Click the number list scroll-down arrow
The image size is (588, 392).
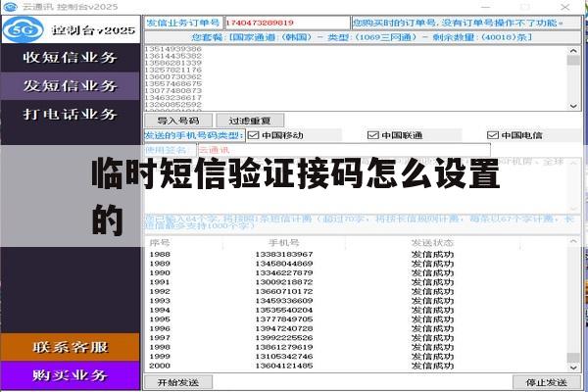573,106
